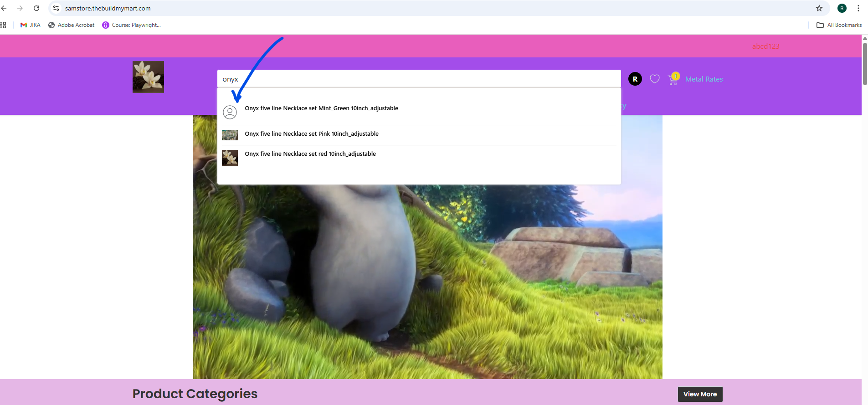868x405 pixels.
Task: Open the Course: Playwright bookmark
Action: click(x=131, y=25)
